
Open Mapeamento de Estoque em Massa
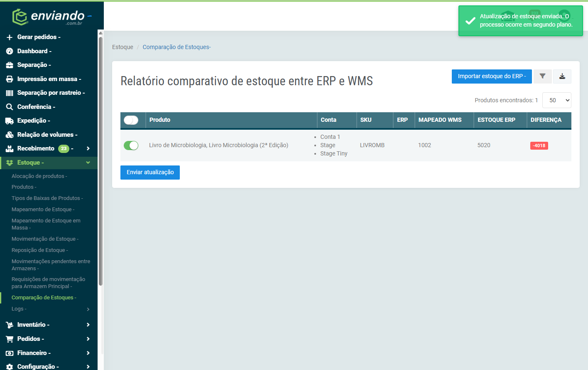[x=46, y=224]
